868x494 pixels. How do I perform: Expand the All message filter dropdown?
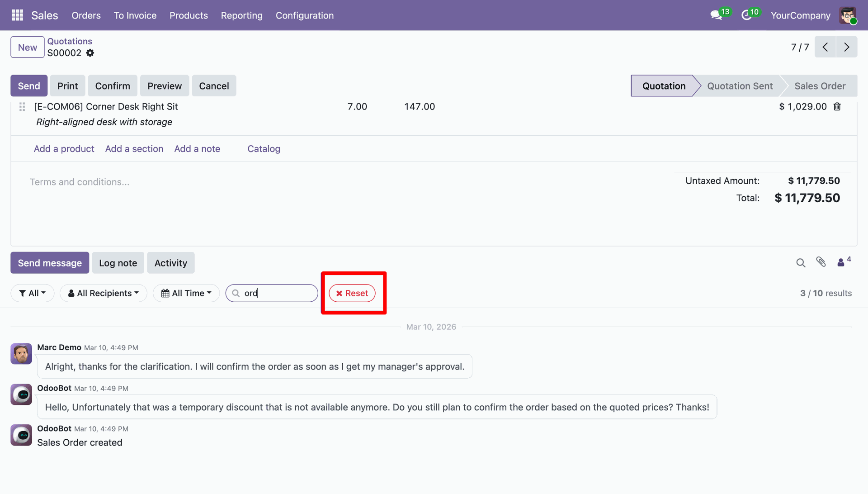[x=33, y=293]
